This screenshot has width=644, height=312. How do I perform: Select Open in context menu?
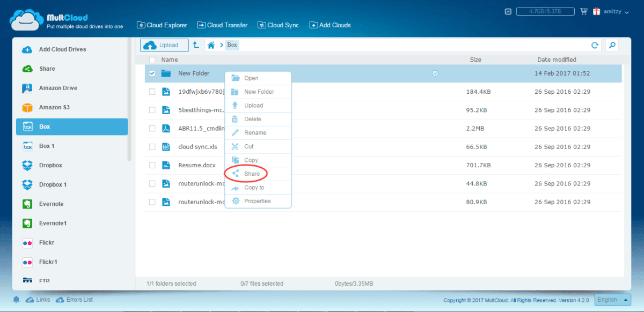pyautogui.click(x=258, y=78)
